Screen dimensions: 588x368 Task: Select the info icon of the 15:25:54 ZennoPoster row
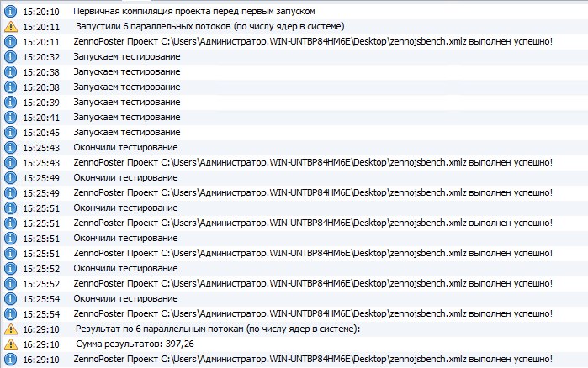[10, 314]
